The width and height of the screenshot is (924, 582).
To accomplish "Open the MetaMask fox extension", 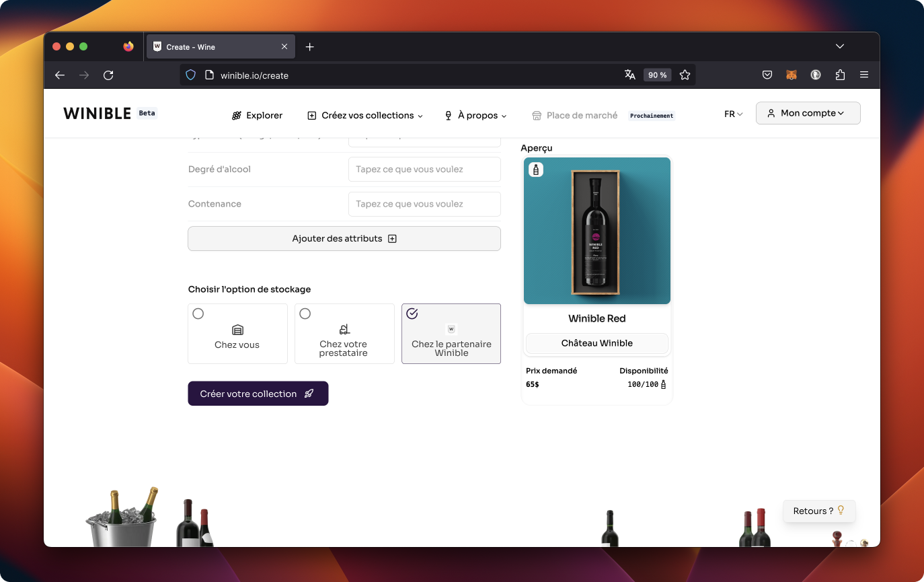I will coord(792,75).
